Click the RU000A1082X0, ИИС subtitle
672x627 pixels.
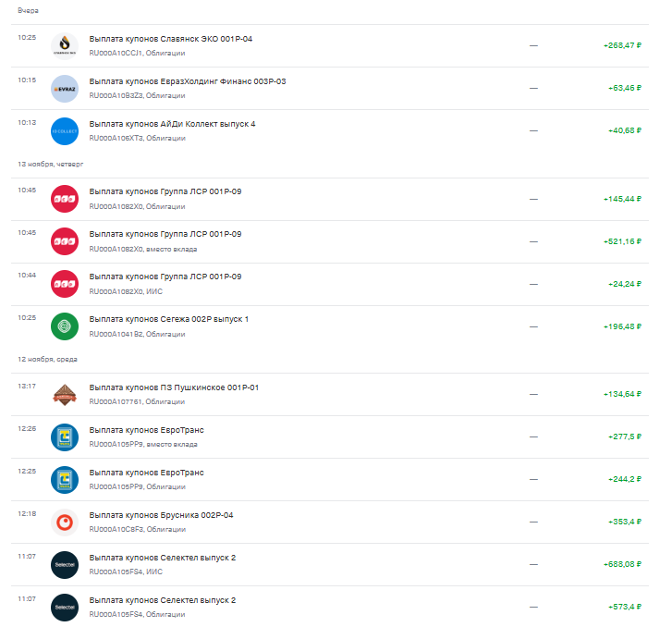click(126, 291)
